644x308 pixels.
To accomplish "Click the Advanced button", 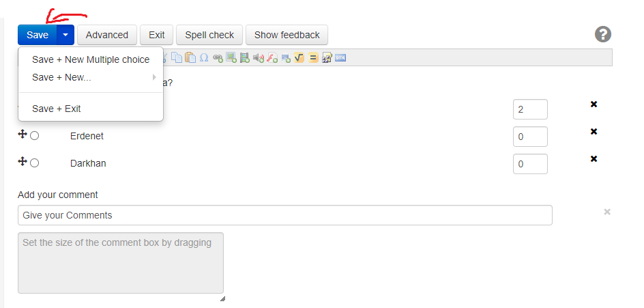I will click(x=107, y=35).
